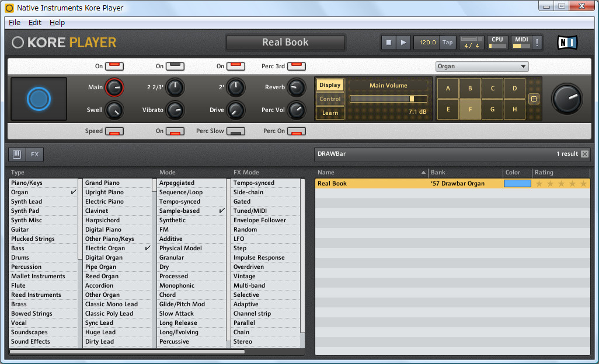This screenshot has width=599, height=364.
Task: Select sound variation H
Action: [x=514, y=110]
